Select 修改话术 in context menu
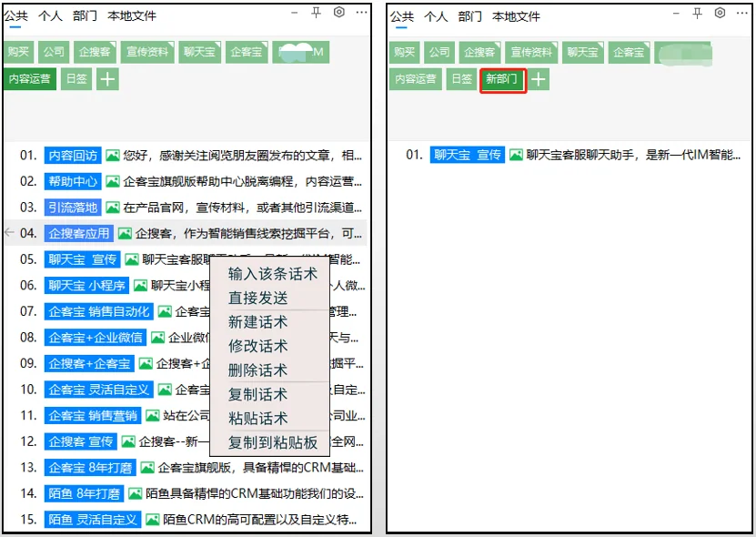Screen dimensions: 756x537 point(258,347)
